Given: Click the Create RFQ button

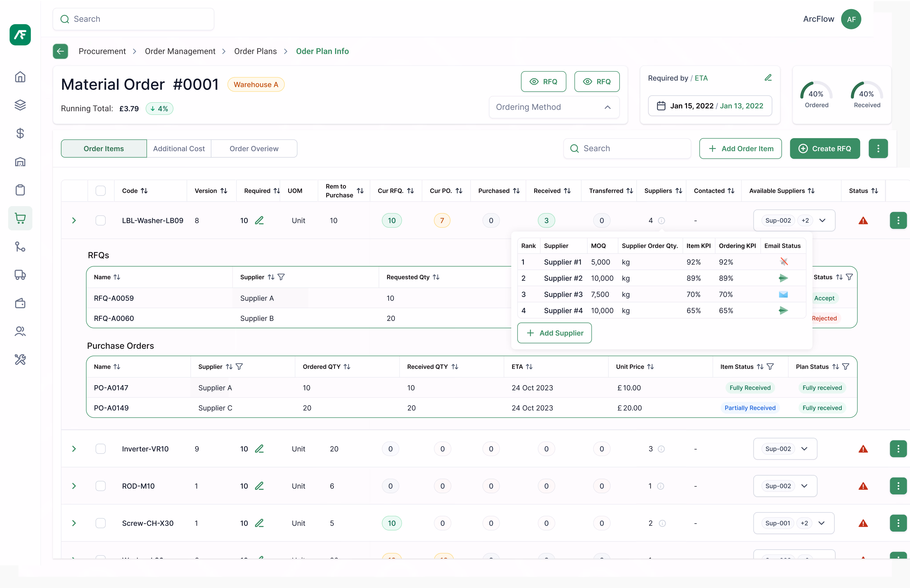Looking at the screenshot, I should coord(825,149).
